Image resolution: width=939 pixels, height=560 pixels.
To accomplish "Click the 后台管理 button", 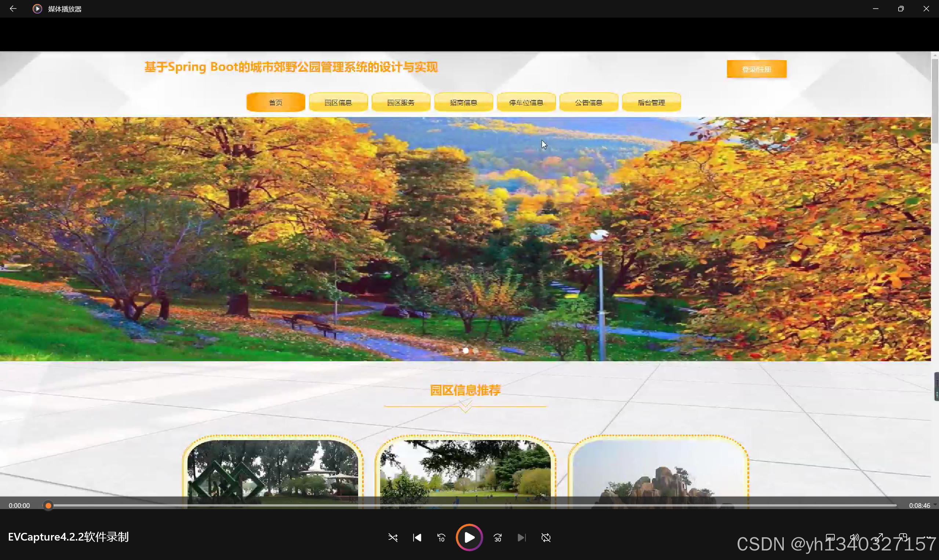I will point(651,102).
